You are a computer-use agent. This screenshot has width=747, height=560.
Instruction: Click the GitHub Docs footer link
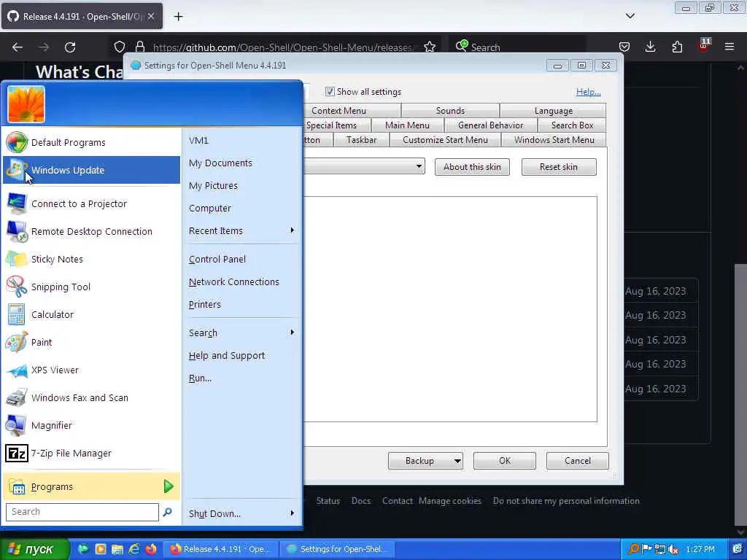[360, 501]
